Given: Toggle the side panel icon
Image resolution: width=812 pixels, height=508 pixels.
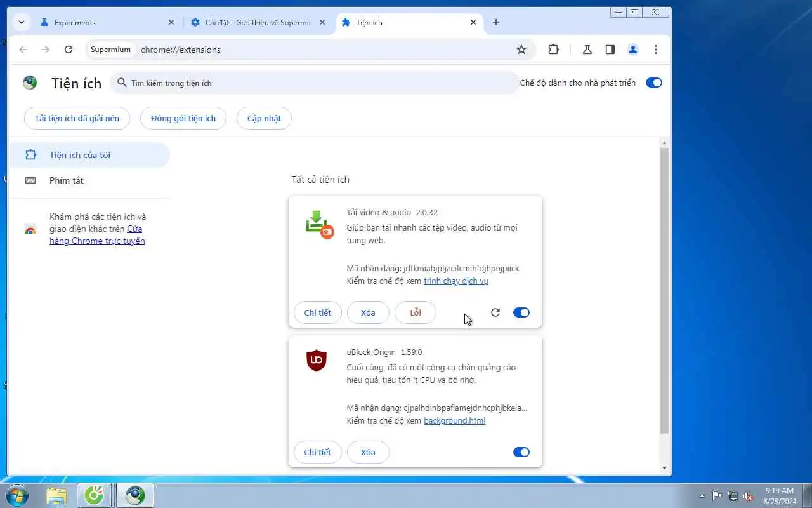Looking at the screenshot, I should (x=610, y=50).
